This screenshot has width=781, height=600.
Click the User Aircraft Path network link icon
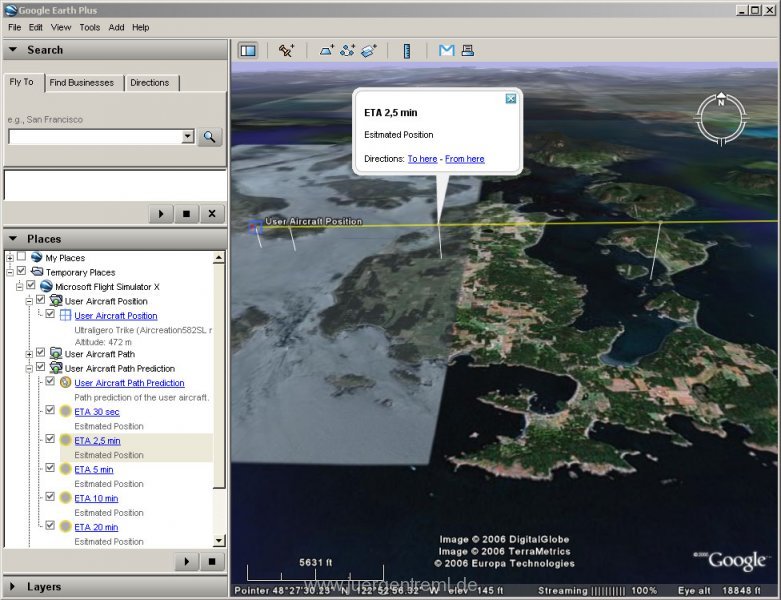(56, 354)
